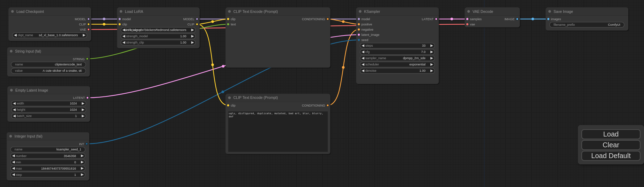Collapse the lower CLIP Text Encode node dot

[229, 98]
